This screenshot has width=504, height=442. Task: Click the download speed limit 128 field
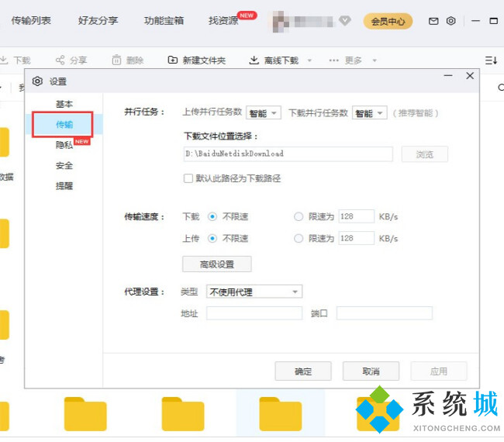pyautogui.click(x=357, y=216)
